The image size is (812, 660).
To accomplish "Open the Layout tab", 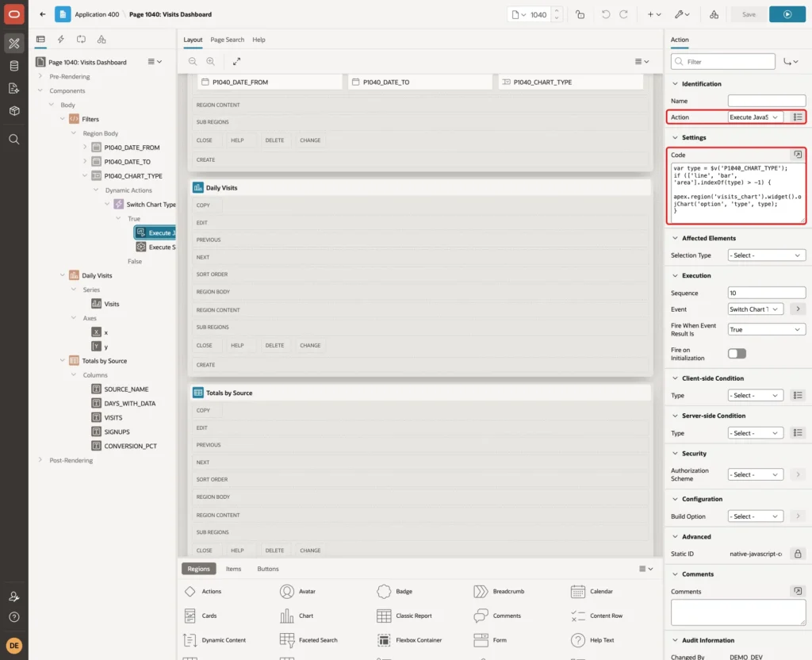I will click(193, 40).
